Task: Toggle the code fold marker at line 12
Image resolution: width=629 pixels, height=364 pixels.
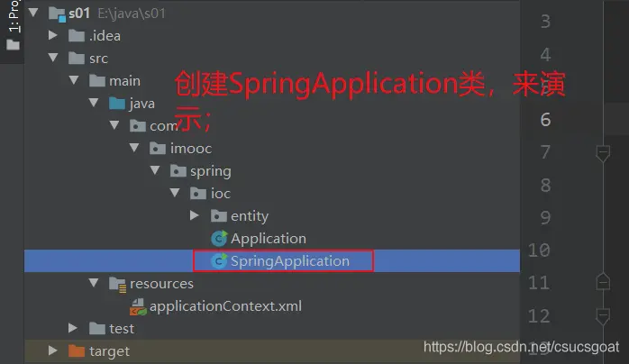Action: 603,316
